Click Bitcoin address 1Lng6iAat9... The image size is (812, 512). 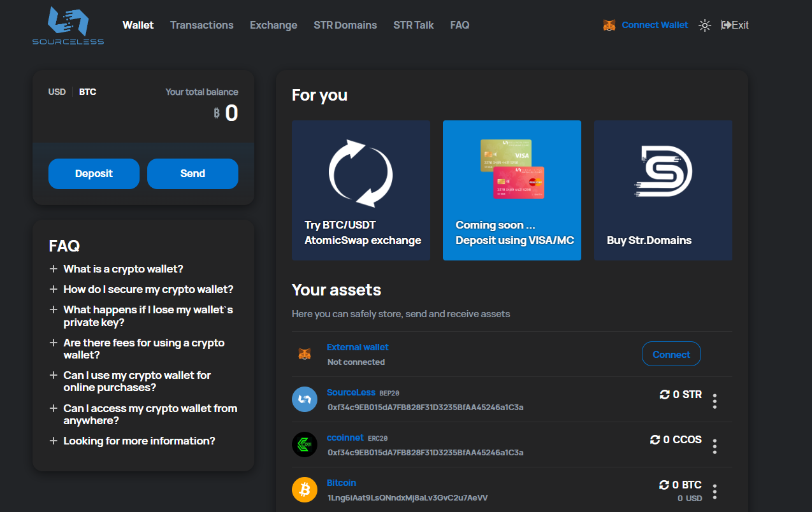point(407,497)
